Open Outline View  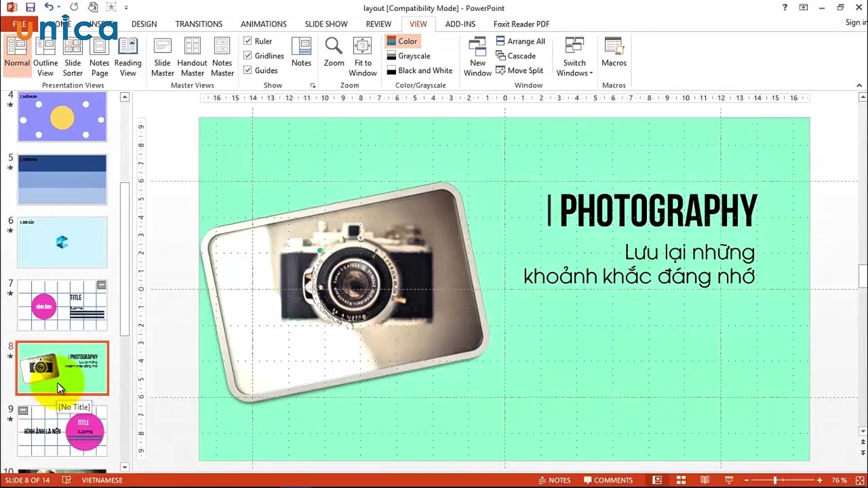point(45,56)
